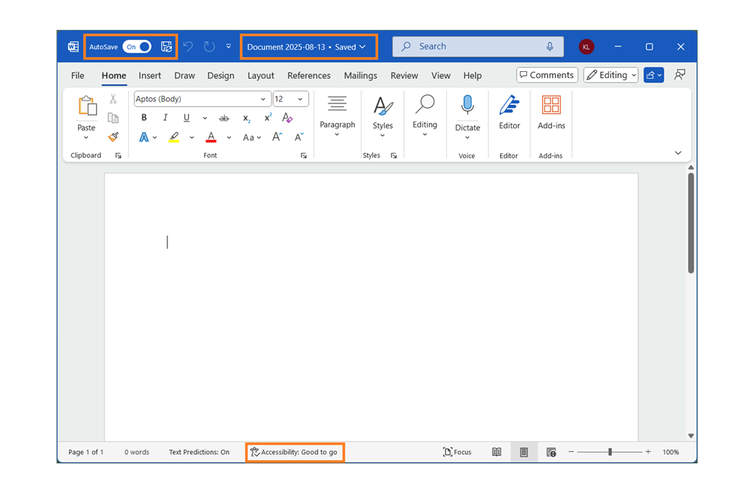Toggle Italic formatting

point(165,118)
